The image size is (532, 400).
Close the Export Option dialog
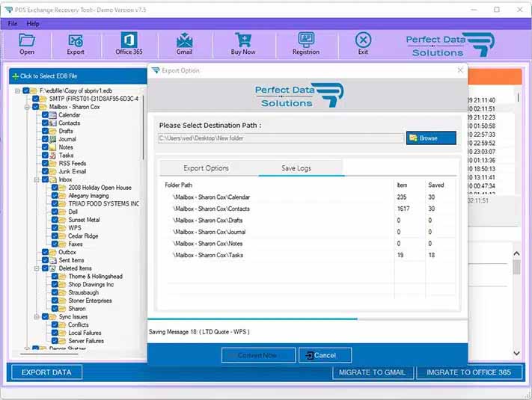point(460,70)
